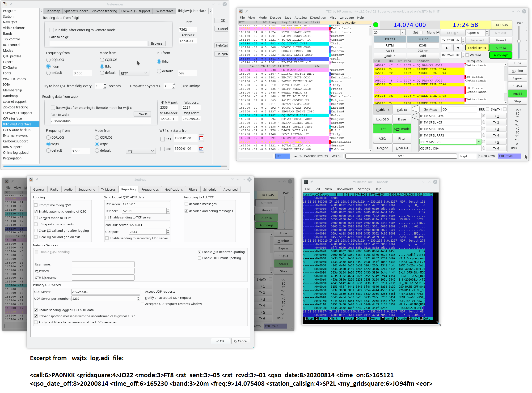
Task: Switch to CW interface tab in Preferences
Action: (164, 11)
